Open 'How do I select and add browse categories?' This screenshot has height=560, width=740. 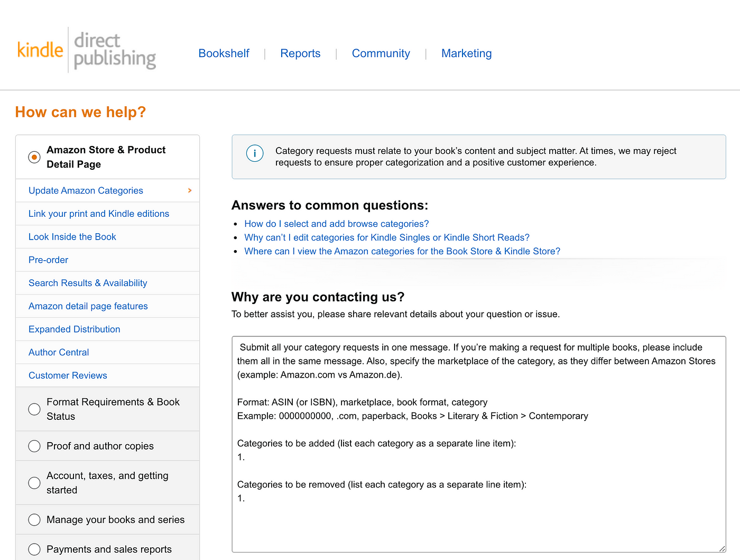(336, 224)
